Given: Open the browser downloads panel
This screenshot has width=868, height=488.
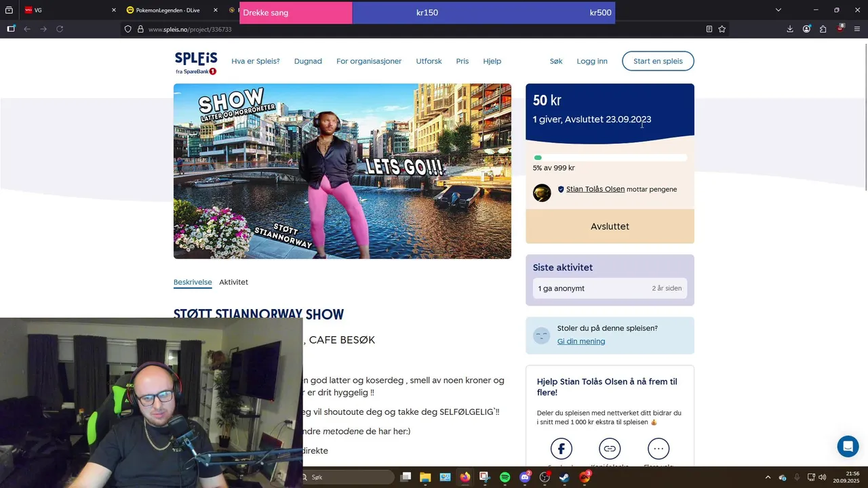Looking at the screenshot, I should pyautogui.click(x=790, y=29).
